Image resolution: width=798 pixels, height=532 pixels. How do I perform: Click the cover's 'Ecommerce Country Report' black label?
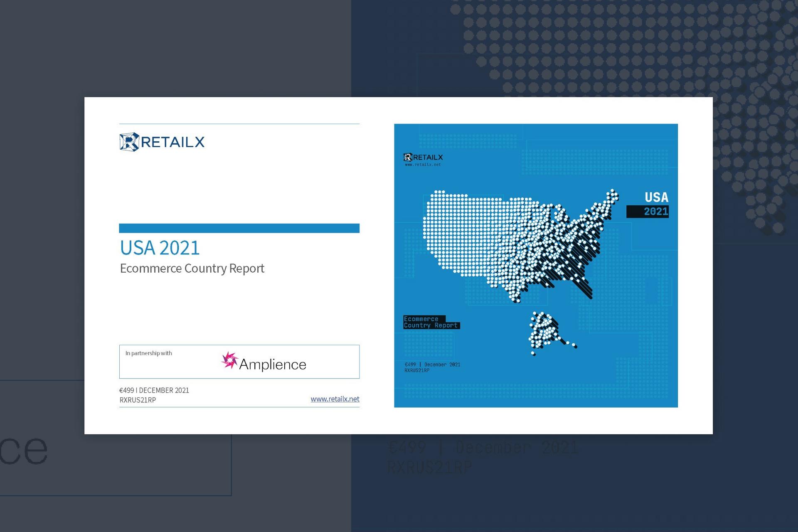click(x=431, y=322)
